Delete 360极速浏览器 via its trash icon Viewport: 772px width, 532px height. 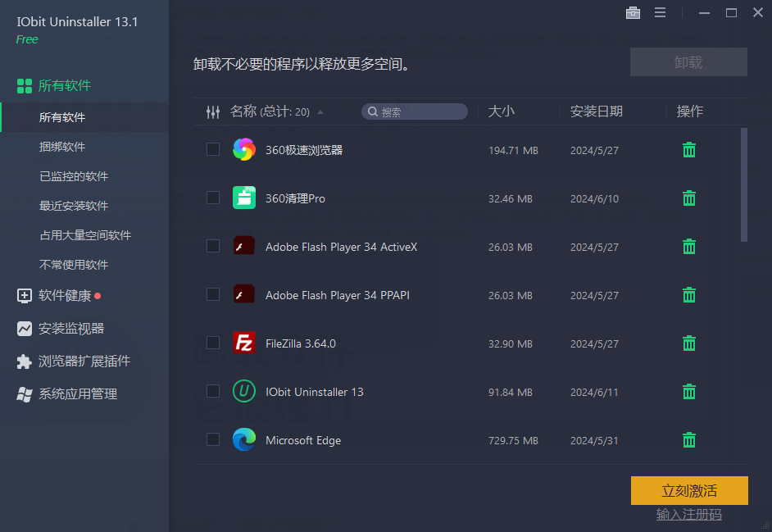coord(688,150)
